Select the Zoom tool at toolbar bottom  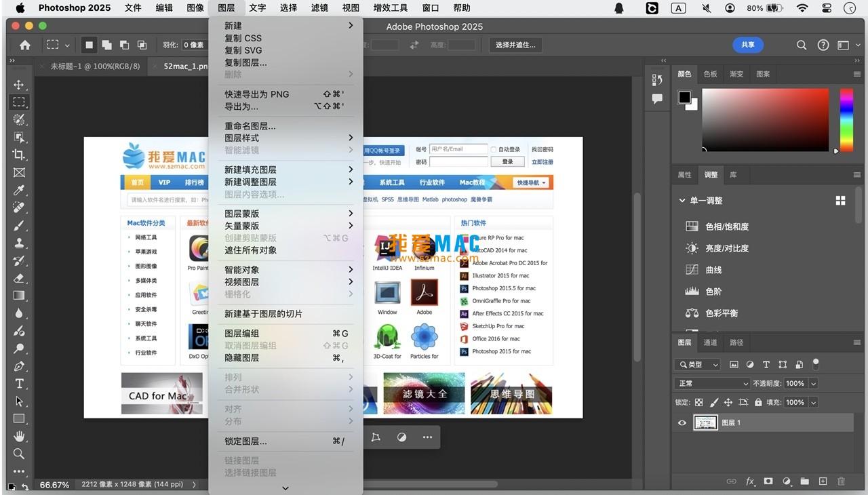(19, 454)
